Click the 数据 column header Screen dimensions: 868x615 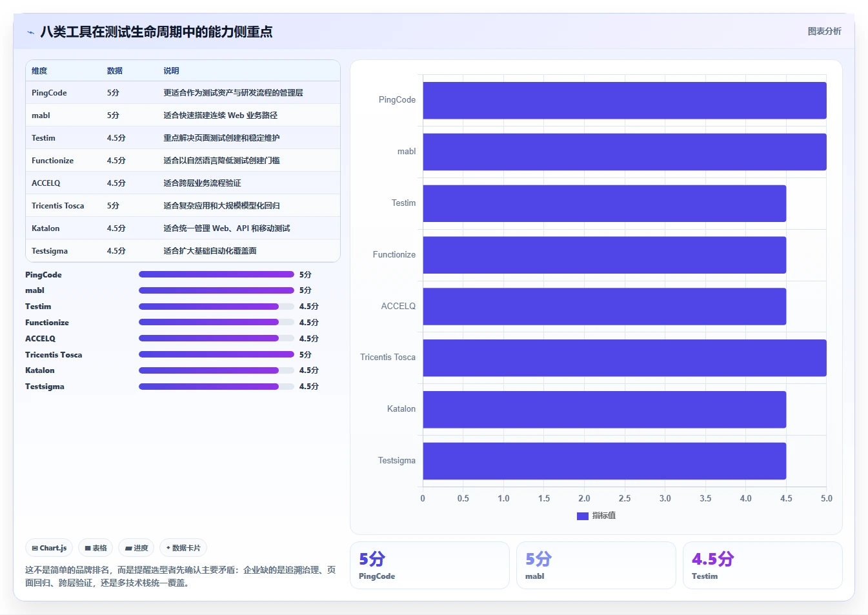(x=115, y=71)
